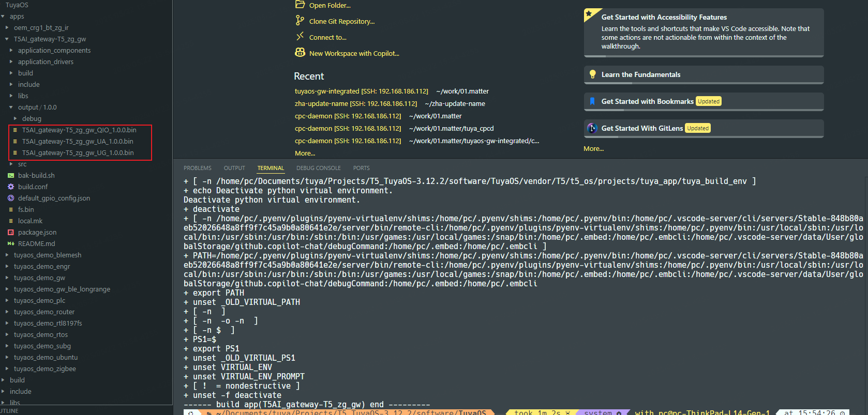Expand the application_components folder
This screenshot has width=868, height=415.
(11, 51)
